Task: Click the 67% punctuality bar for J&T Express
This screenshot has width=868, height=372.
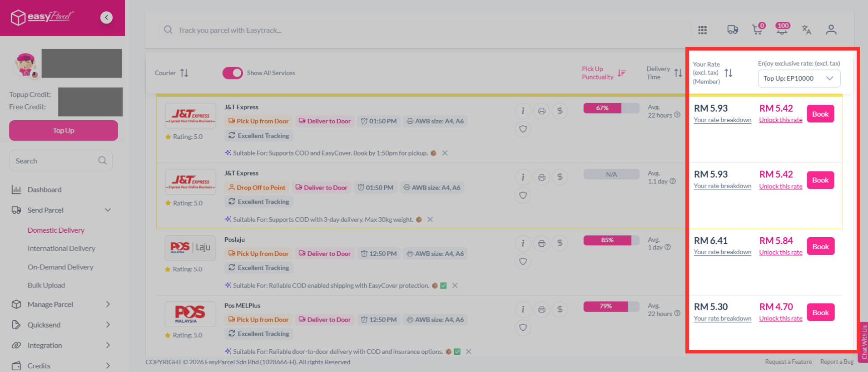Action: [611, 108]
